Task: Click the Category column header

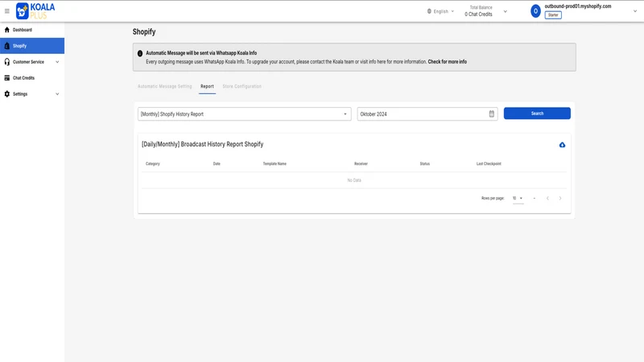Action: [153, 164]
